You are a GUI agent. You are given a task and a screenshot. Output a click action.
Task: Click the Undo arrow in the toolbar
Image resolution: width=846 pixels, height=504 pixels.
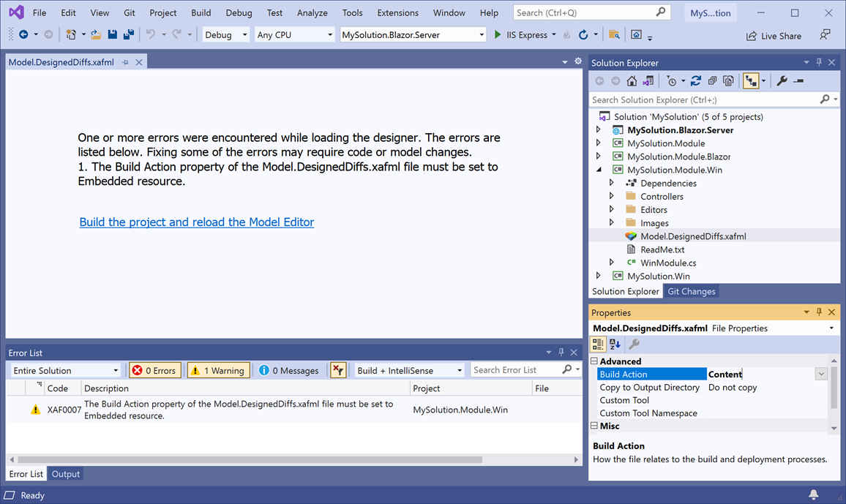pyautogui.click(x=151, y=34)
